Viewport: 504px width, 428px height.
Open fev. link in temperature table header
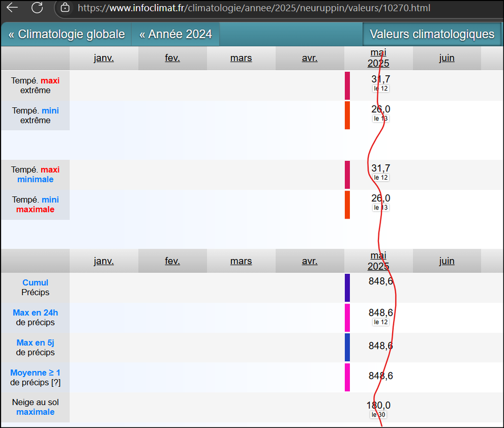[172, 58]
